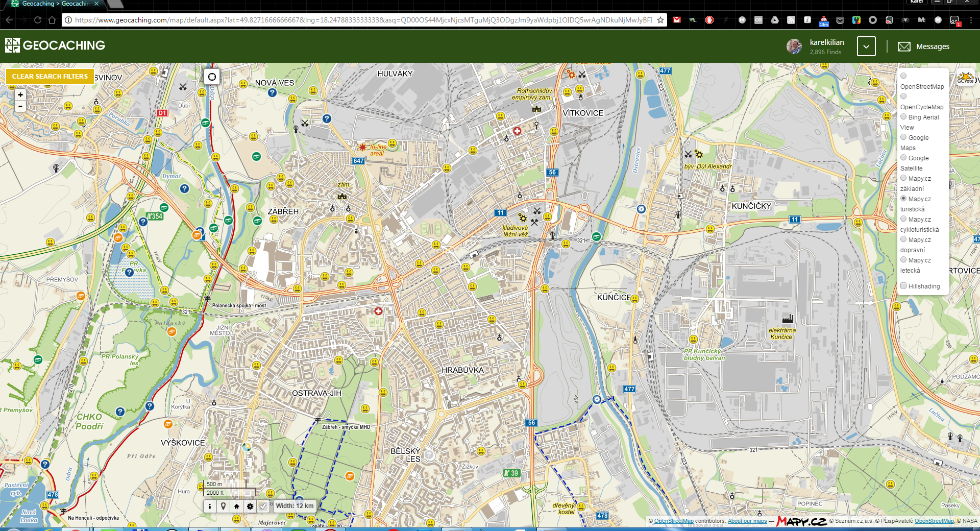Open the extension showing the 13m badge

(824, 21)
